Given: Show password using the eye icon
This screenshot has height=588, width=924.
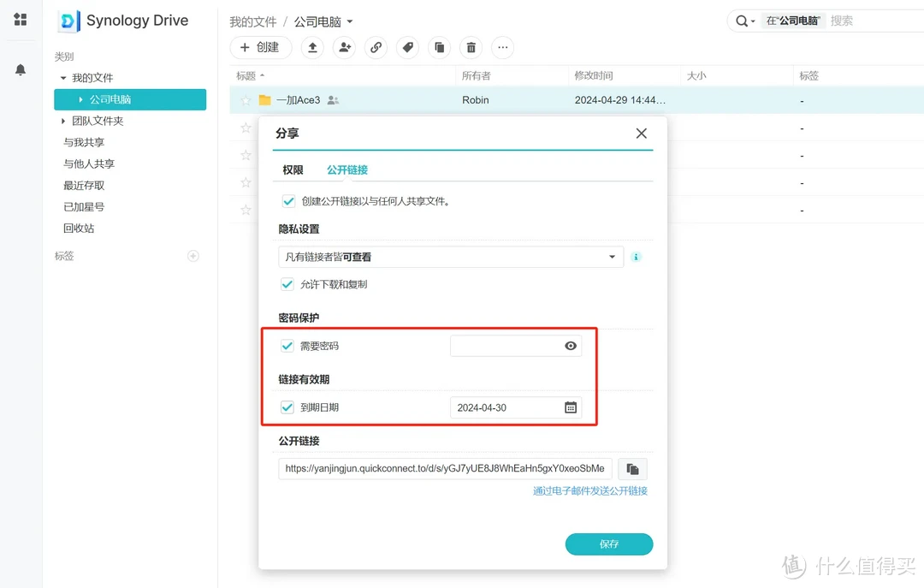Looking at the screenshot, I should [571, 346].
